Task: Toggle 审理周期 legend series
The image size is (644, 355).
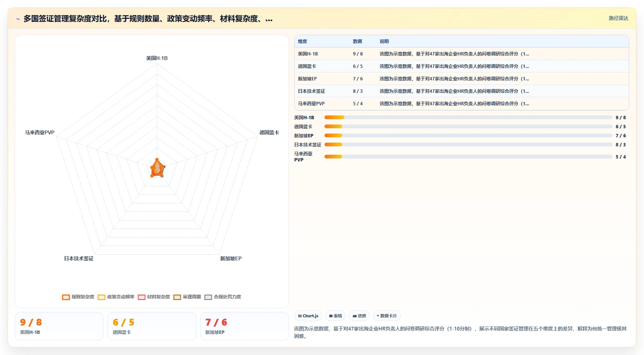Action: pyautogui.click(x=187, y=297)
